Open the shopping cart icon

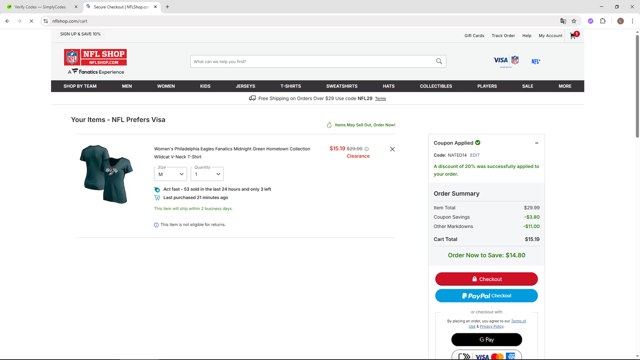(x=573, y=36)
